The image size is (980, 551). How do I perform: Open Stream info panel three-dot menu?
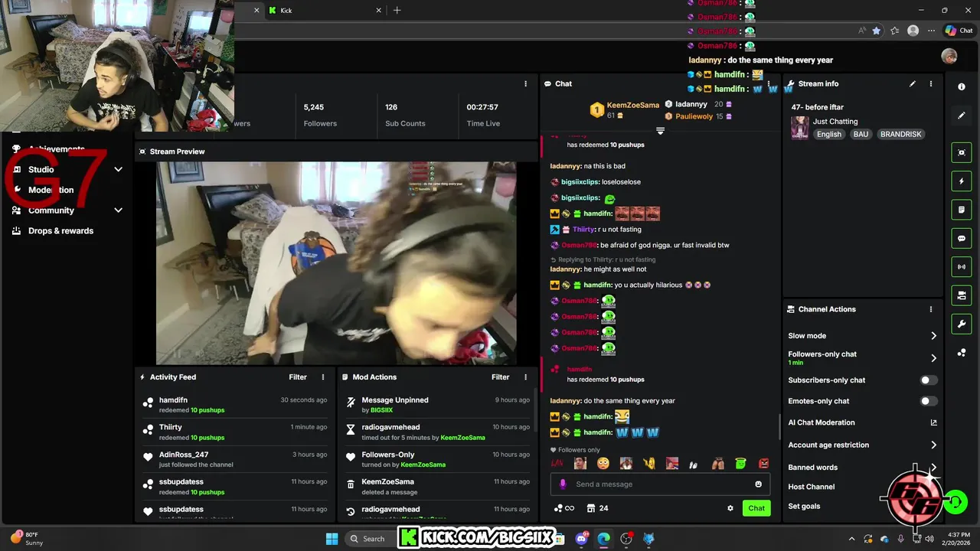tap(931, 84)
